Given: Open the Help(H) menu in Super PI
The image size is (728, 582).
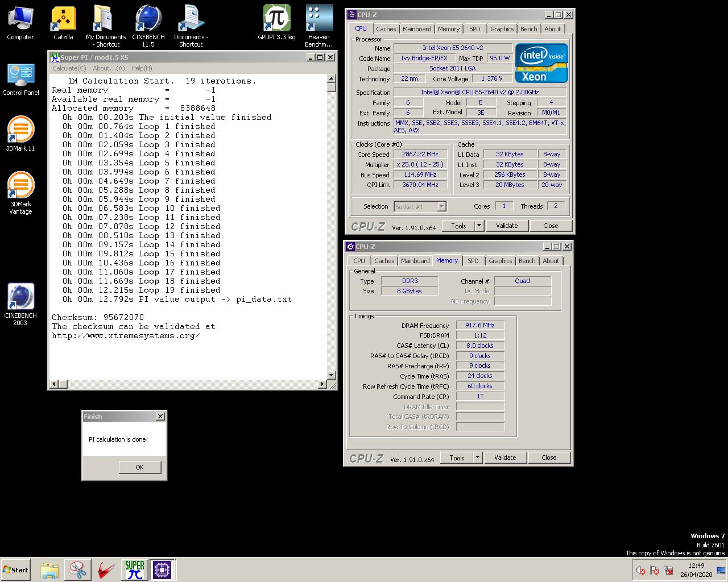Looking at the screenshot, I should click(142, 68).
